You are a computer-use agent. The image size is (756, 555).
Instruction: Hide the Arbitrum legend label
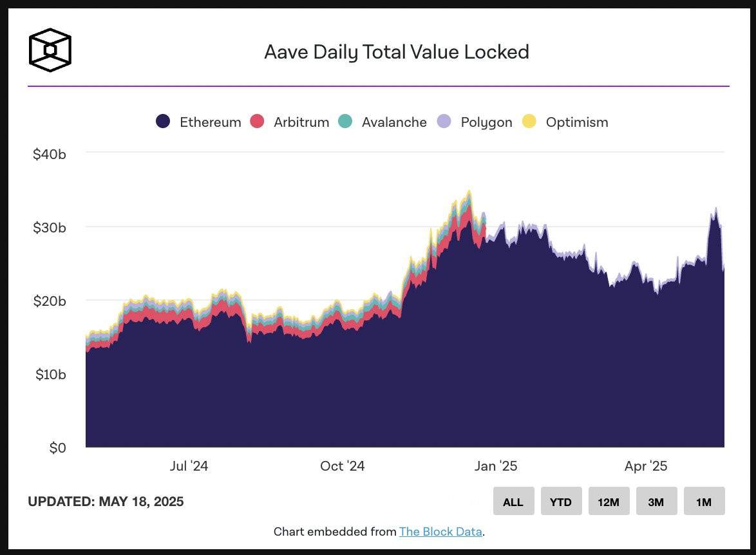pos(301,122)
